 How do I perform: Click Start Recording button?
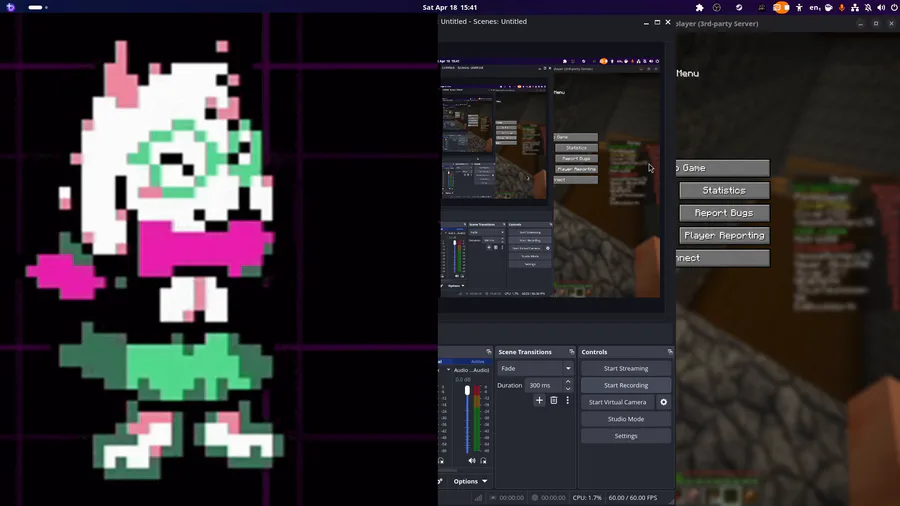point(626,386)
